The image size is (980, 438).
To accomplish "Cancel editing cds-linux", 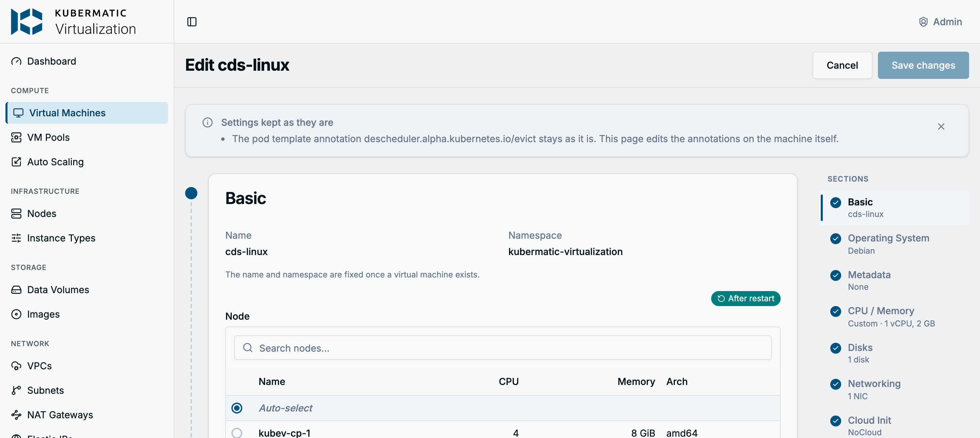I will pyautogui.click(x=842, y=65).
